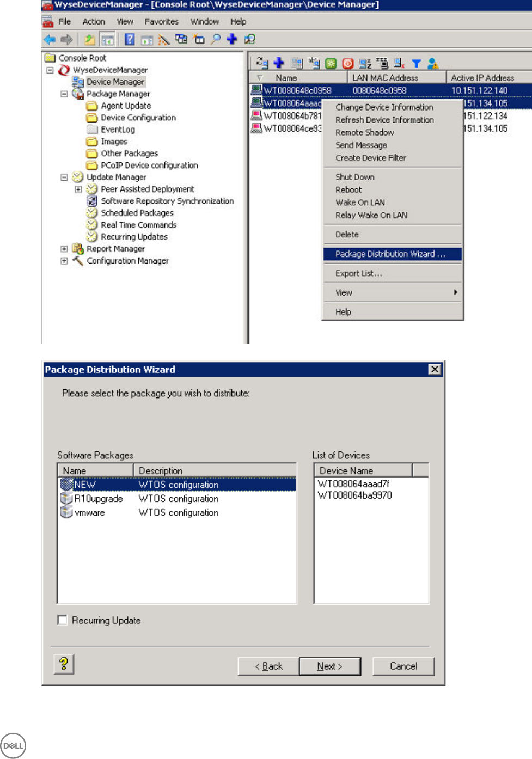Screen dimensions: 532x759
Task: Click the Active IP Address column header
Action: pos(489,78)
